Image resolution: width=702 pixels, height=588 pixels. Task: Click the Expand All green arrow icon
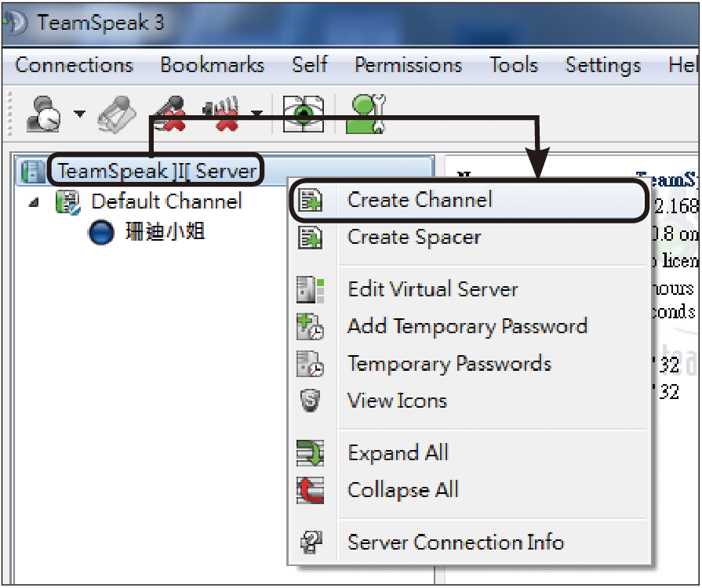click(311, 453)
